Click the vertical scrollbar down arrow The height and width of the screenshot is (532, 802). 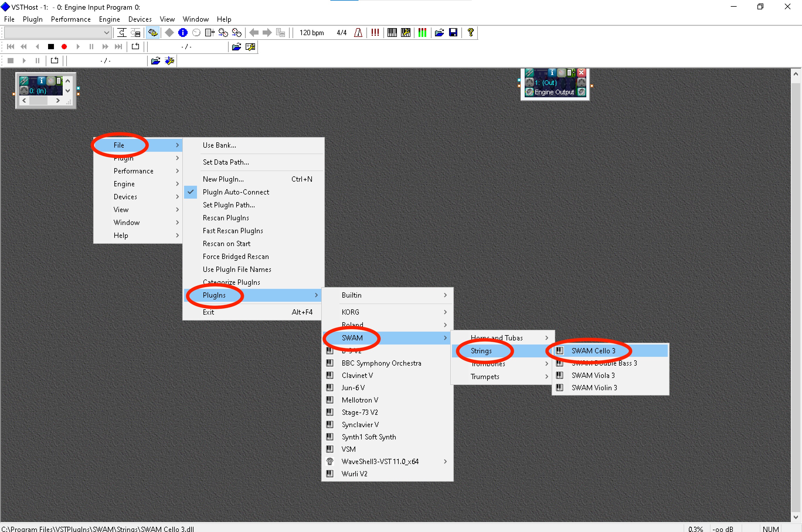[796, 517]
